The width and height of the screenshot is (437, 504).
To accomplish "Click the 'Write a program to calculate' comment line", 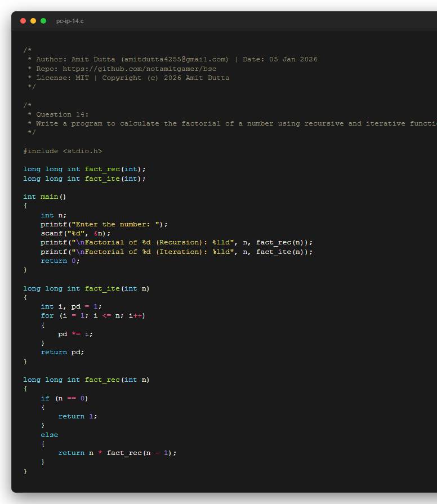I will [x=232, y=123].
